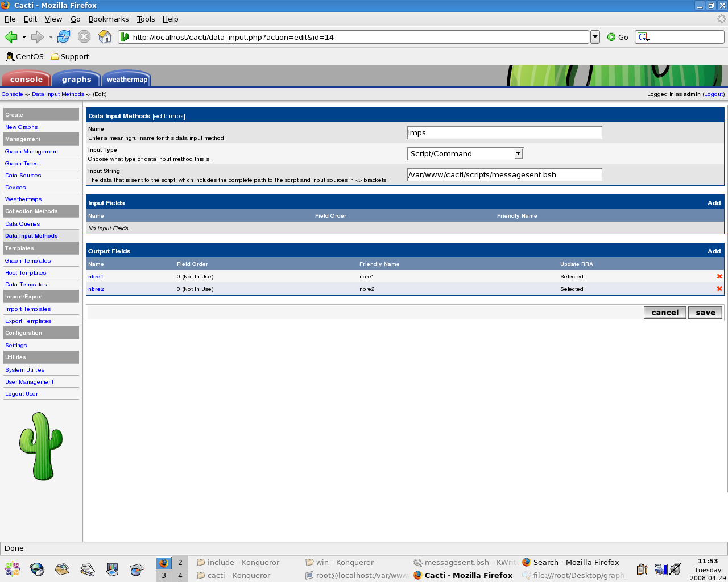Open Weathermaps in the sidebar

(23, 199)
